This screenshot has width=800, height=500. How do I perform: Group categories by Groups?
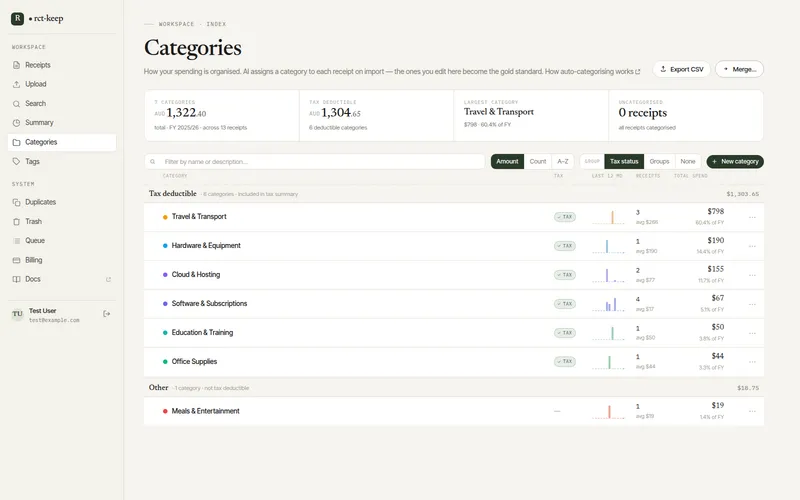click(659, 162)
